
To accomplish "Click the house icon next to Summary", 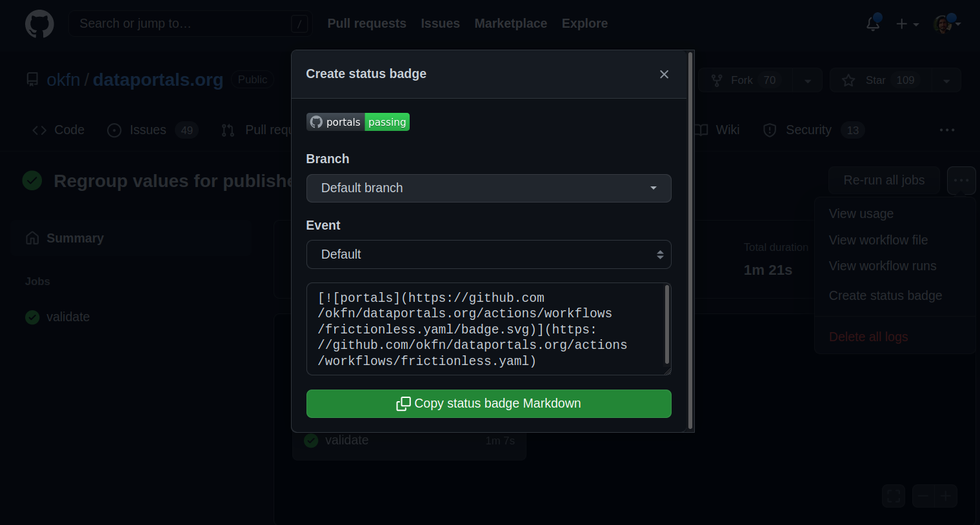I will point(32,237).
